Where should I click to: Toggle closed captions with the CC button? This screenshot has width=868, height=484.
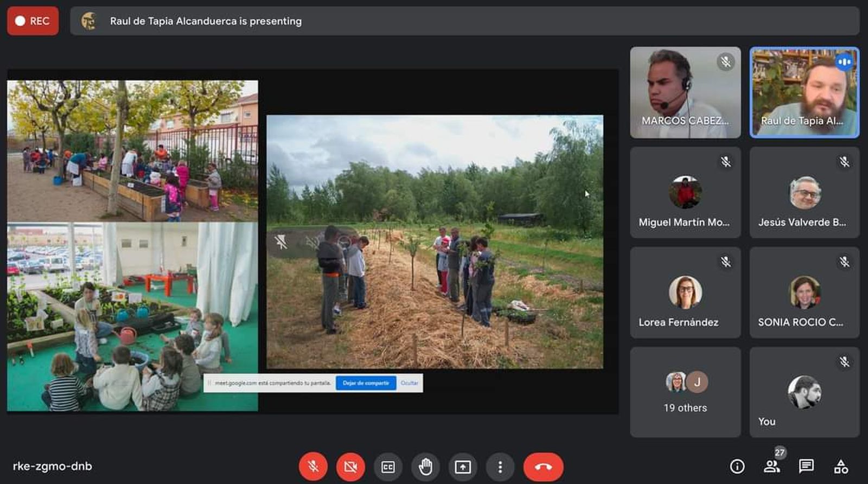[x=388, y=467]
